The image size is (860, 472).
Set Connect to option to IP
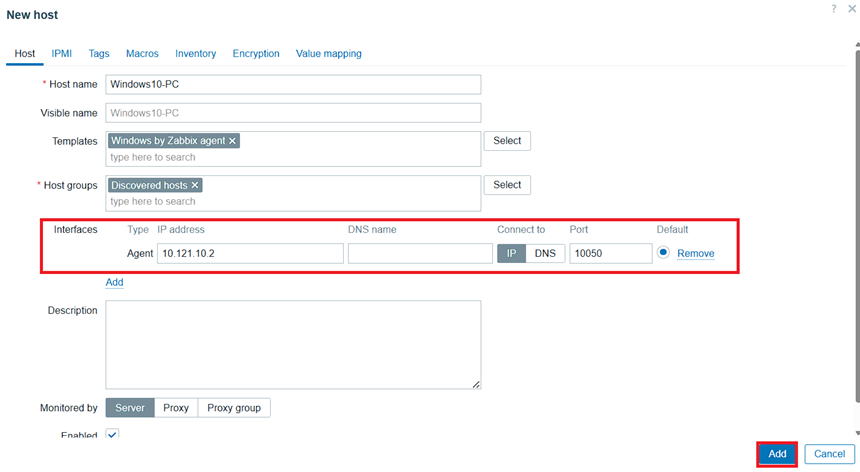pos(511,253)
